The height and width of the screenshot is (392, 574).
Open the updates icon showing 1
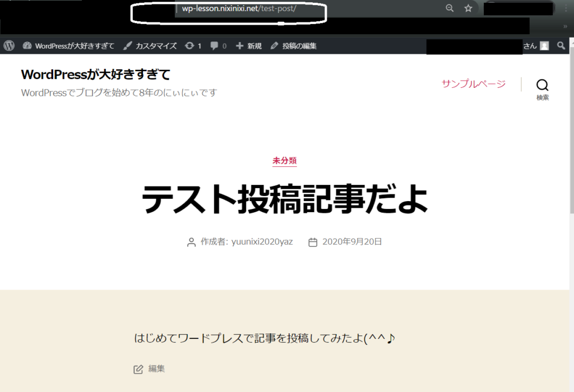[193, 46]
